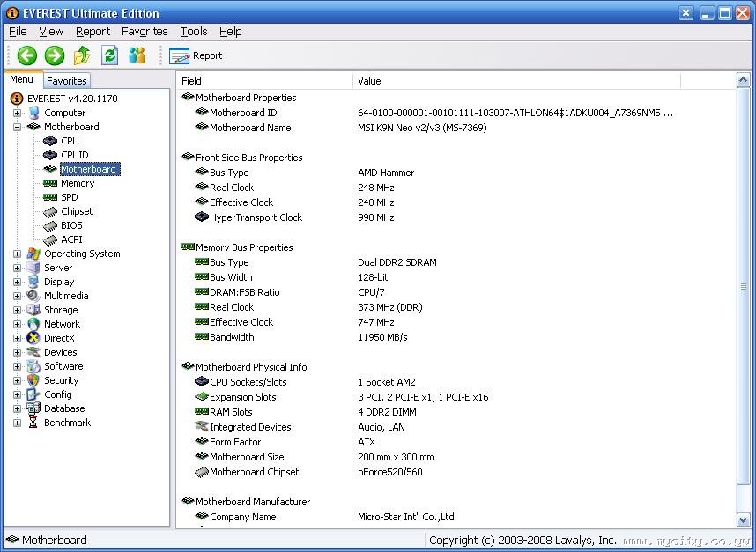The image size is (756, 552).
Task: Switch to the Menu tab
Action: coord(22,79)
